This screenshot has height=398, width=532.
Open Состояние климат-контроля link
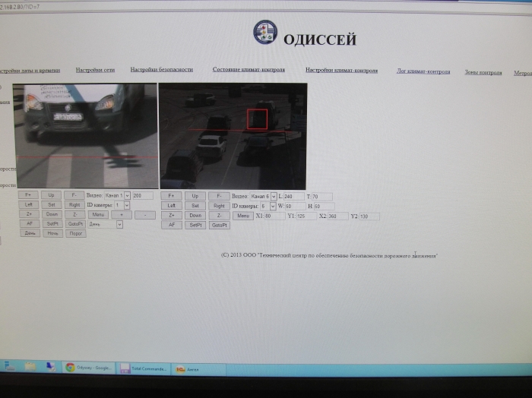point(249,69)
